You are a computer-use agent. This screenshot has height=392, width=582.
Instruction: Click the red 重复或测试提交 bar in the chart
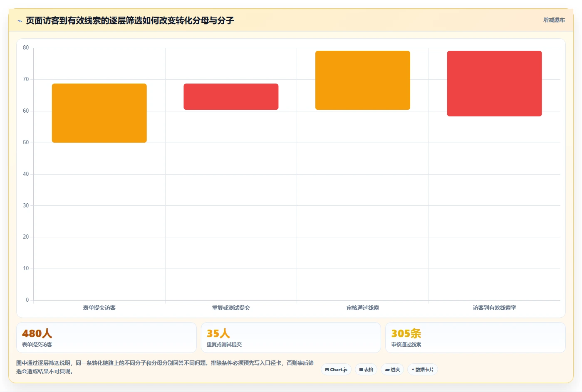click(231, 96)
